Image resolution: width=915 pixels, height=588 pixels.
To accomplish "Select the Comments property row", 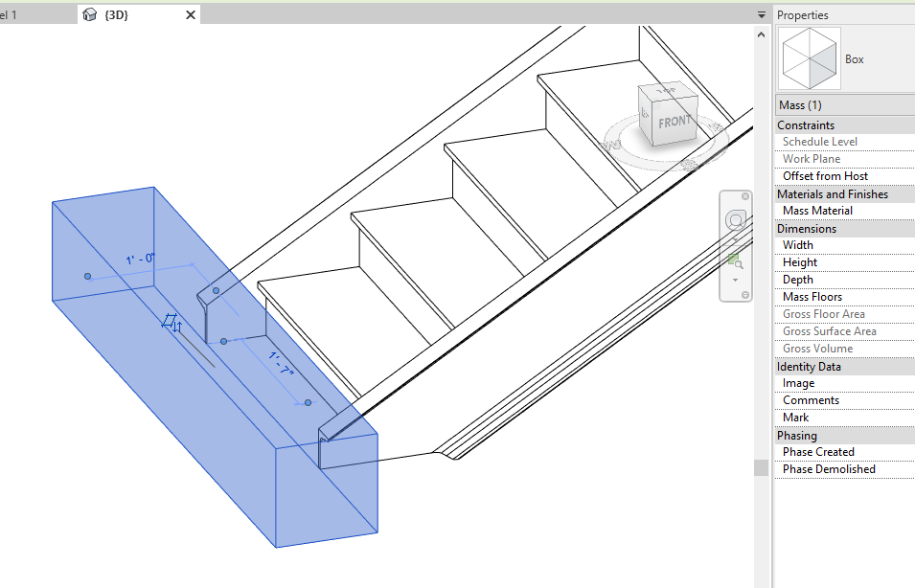I will [x=845, y=400].
